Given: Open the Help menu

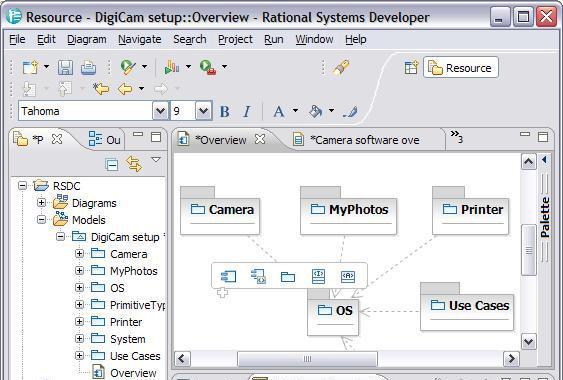Looking at the screenshot, I should (x=356, y=39).
